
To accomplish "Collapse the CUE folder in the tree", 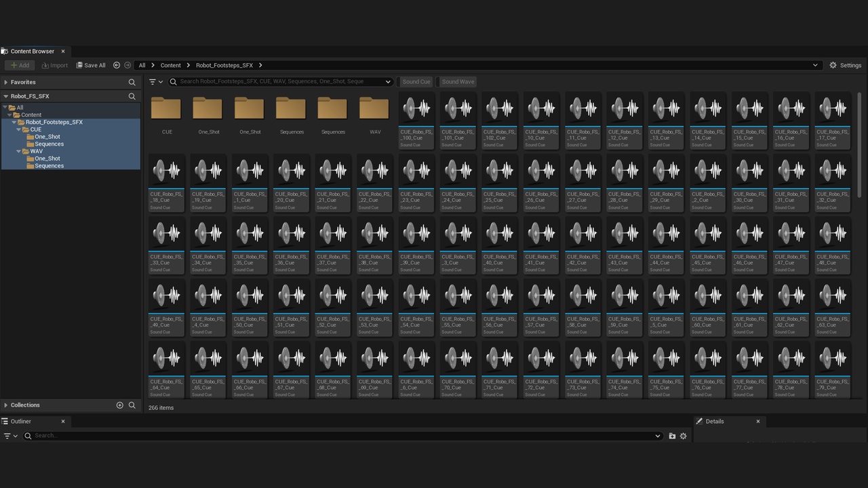I will point(19,129).
